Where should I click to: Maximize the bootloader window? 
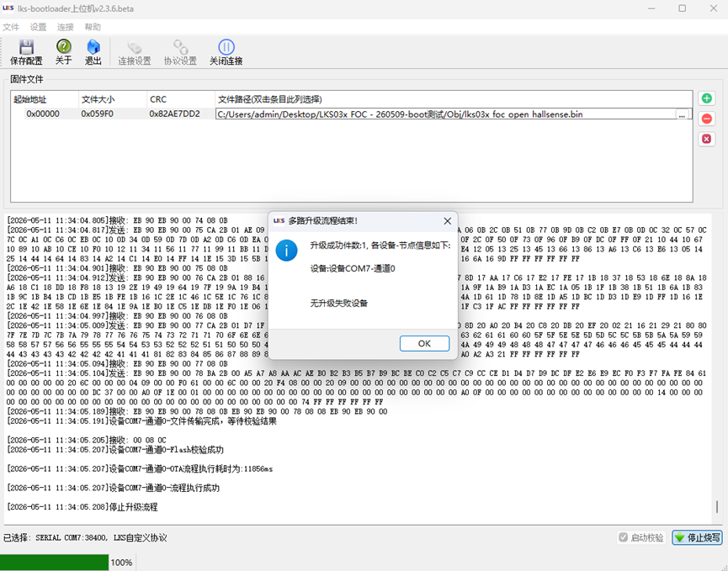coord(682,8)
